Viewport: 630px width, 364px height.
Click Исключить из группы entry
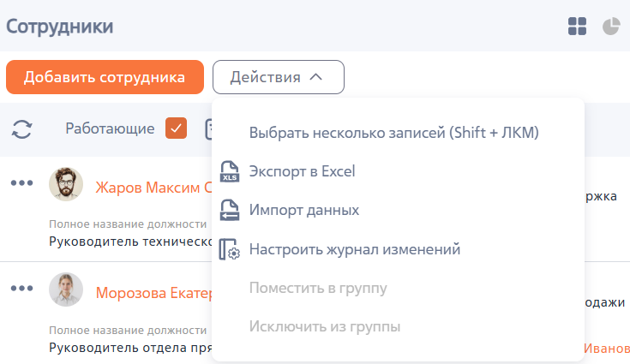[x=325, y=326]
